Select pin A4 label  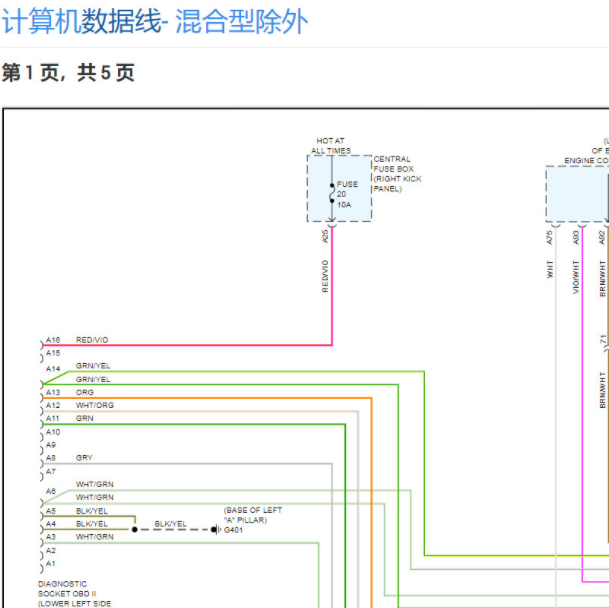51,524
